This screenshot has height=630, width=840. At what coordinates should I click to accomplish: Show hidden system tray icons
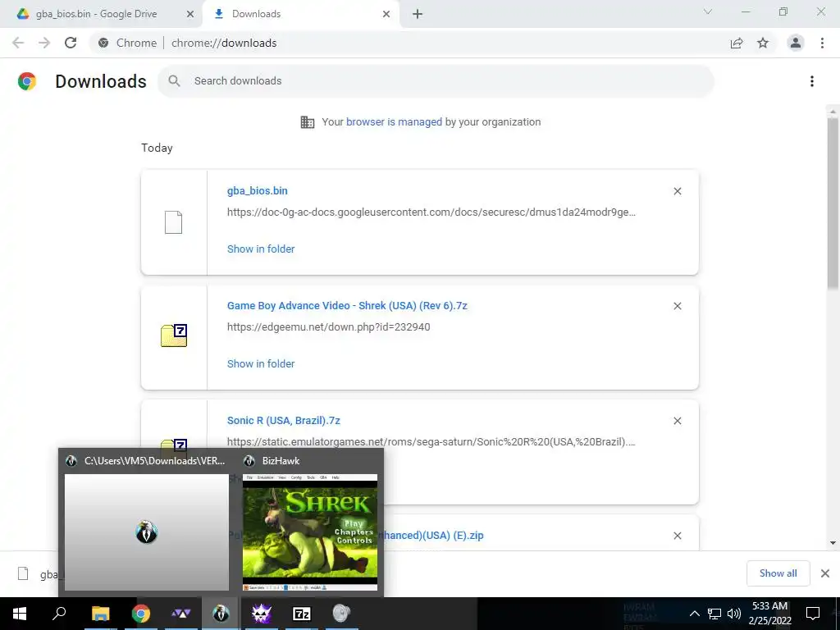pyautogui.click(x=694, y=614)
